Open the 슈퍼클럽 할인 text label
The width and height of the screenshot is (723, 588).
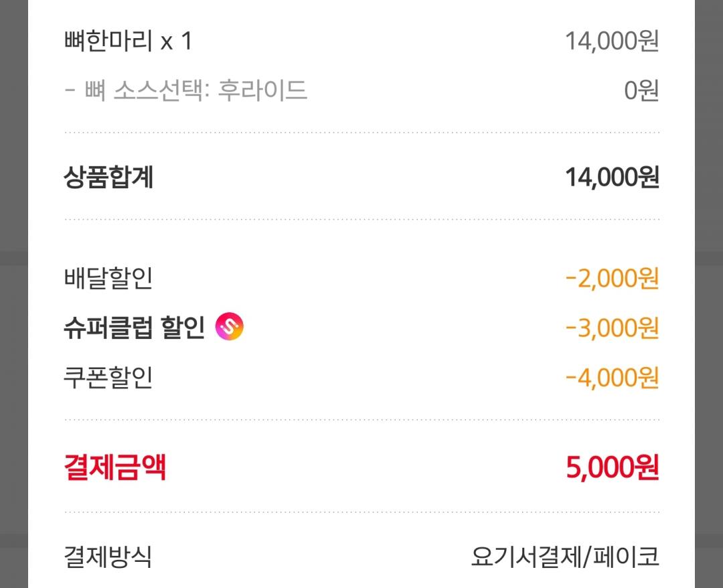click(x=134, y=328)
